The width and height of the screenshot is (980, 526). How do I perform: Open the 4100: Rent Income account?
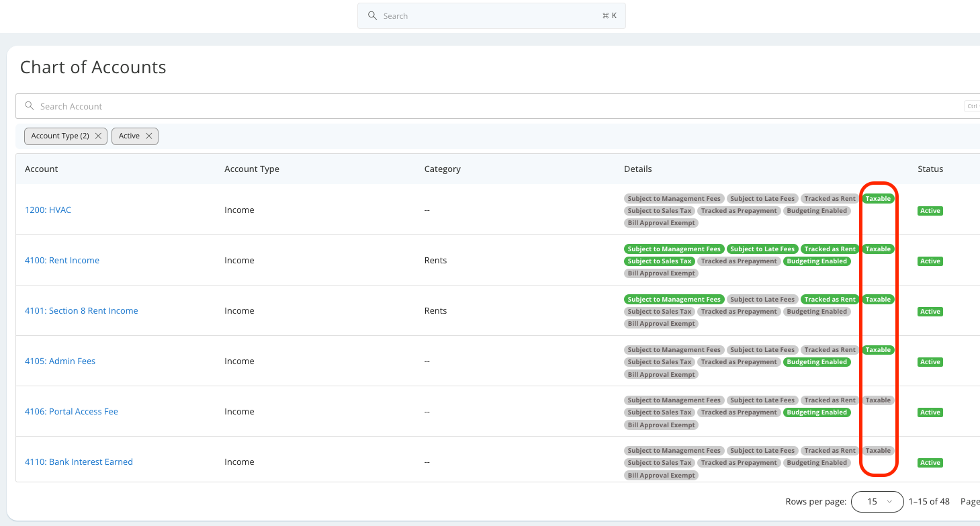(x=62, y=260)
